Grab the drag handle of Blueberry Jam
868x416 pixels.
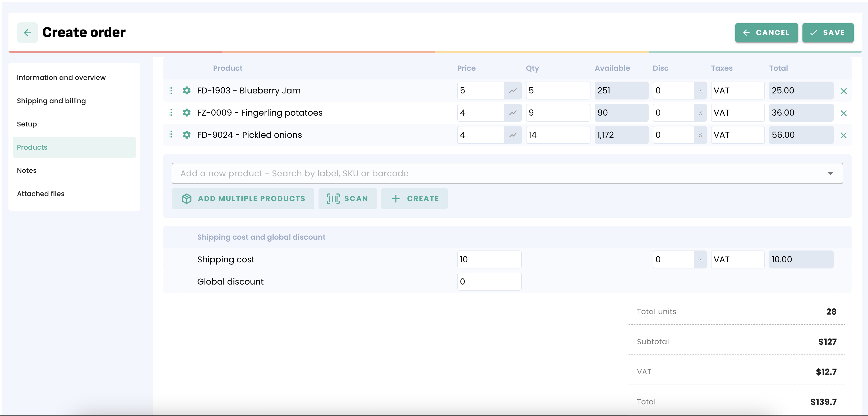click(171, 91)
